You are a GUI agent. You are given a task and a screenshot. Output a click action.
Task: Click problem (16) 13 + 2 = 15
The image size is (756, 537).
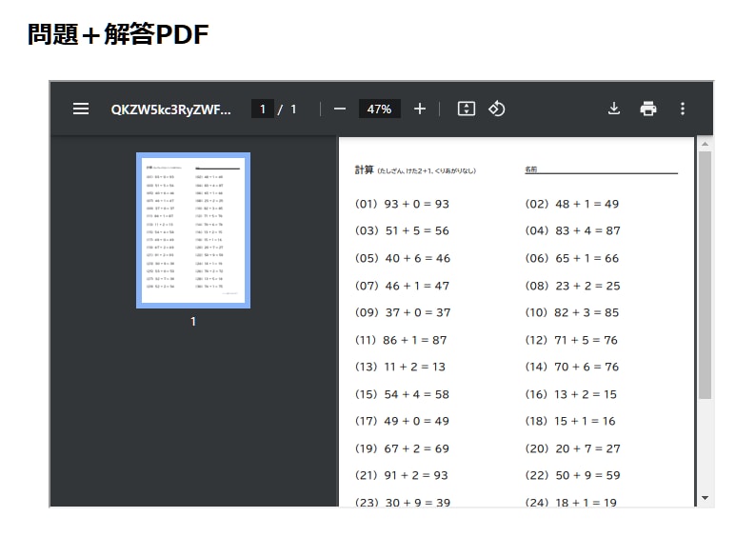tap(571, 395)
